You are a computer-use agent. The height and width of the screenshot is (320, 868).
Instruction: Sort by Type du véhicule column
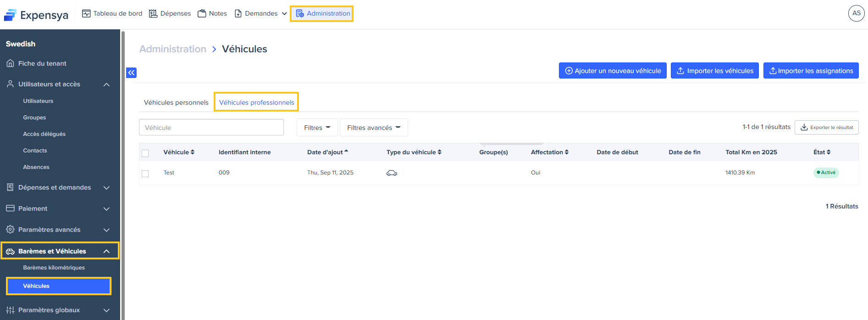[439, 152]
